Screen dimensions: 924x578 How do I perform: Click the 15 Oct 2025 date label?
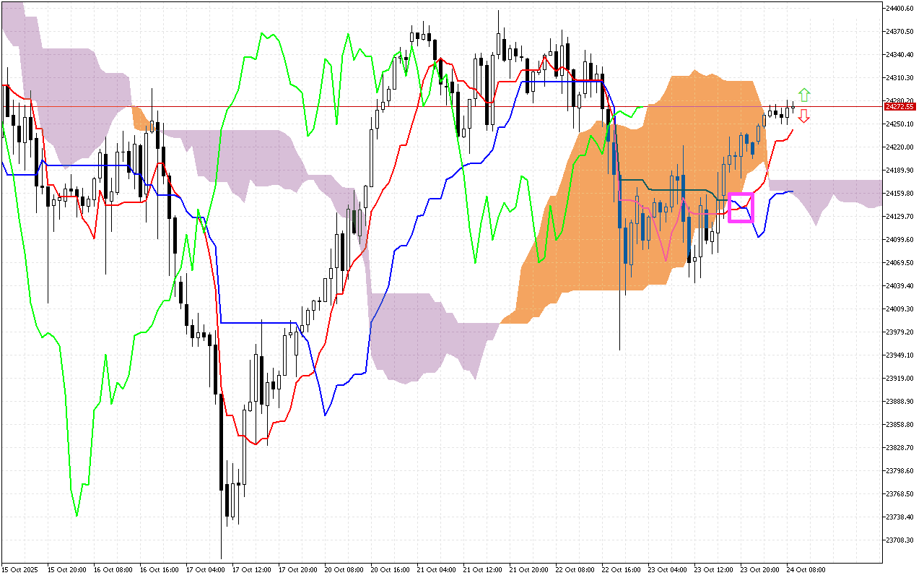(x=21, y=570)
